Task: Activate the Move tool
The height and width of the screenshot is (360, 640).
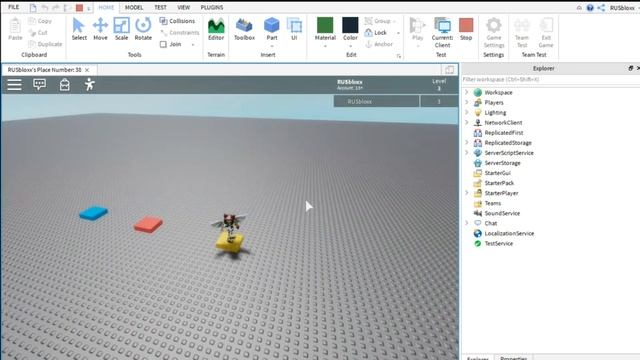Action: click(100, 29)
